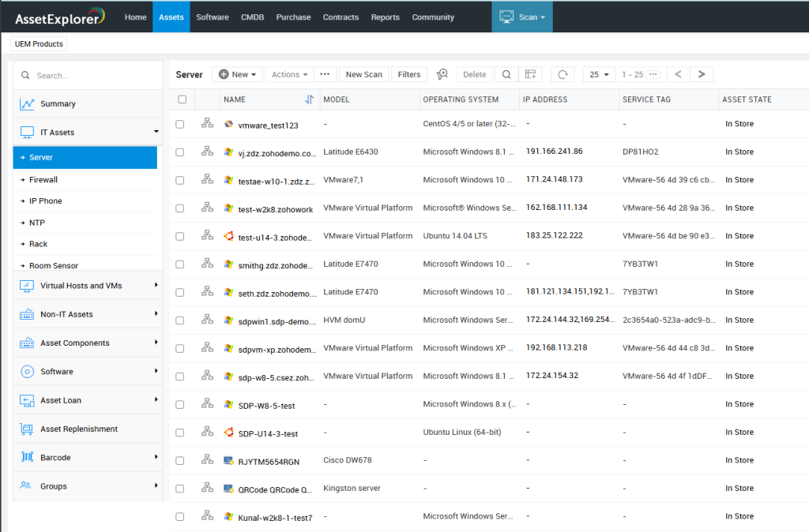The width and height of the screenshot is (809, 532).
Task: Expand the Barcode section arrow
Action: (x=156, y=457)
